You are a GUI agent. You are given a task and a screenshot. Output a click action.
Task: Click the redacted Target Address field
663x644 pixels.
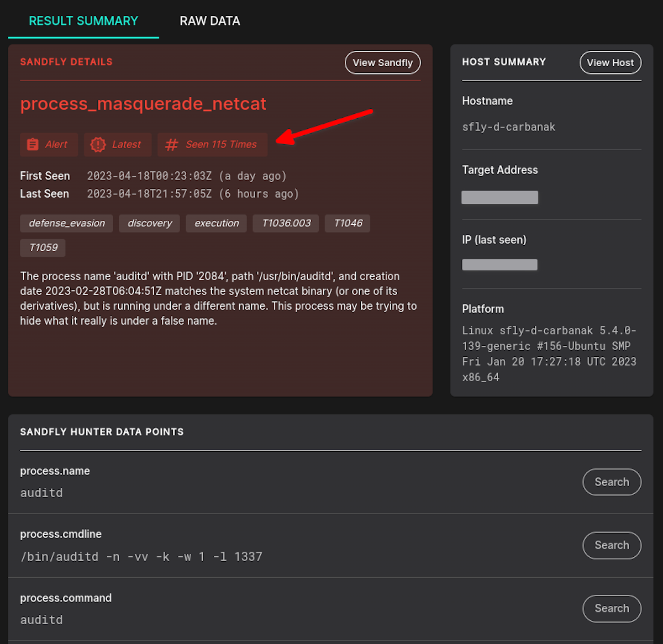500,197
